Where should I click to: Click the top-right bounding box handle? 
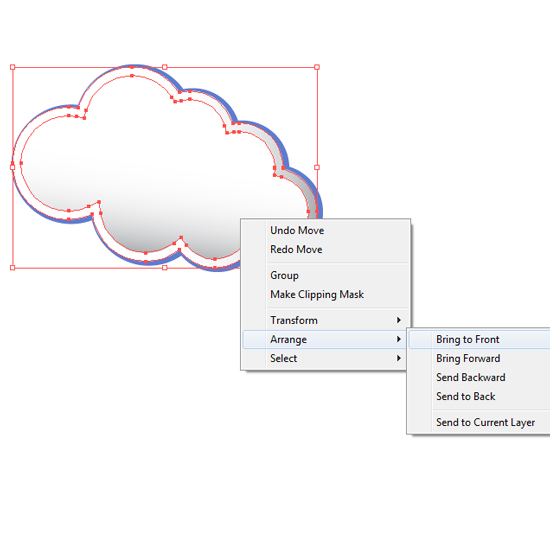tap(317, 67)
